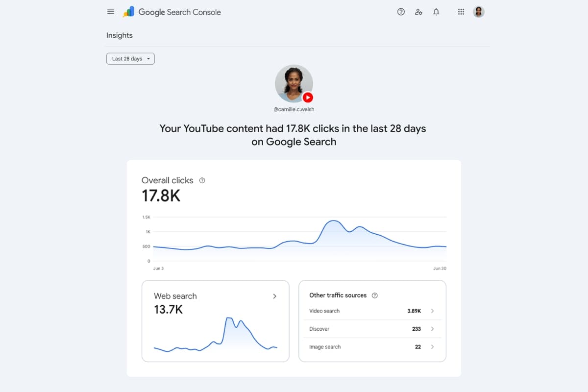Screen dimensions: 588x392
Task: Expand the Discover row chevron
Action: (432, 329)
